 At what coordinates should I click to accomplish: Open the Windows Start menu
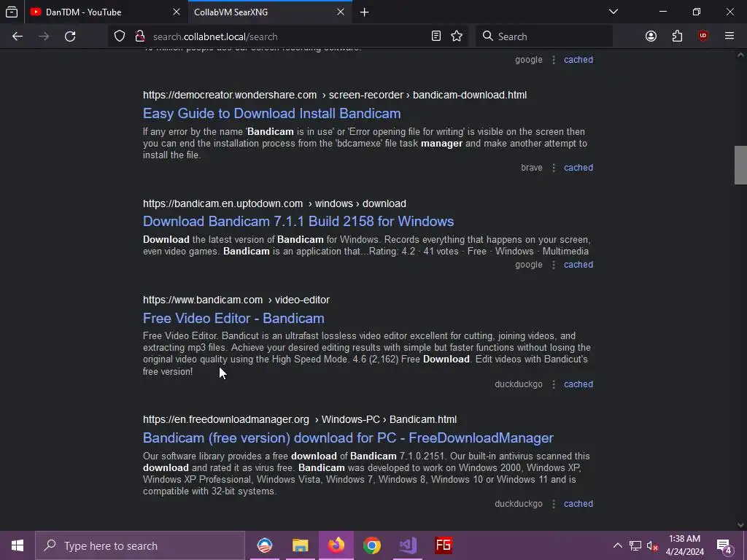(18, 545)
